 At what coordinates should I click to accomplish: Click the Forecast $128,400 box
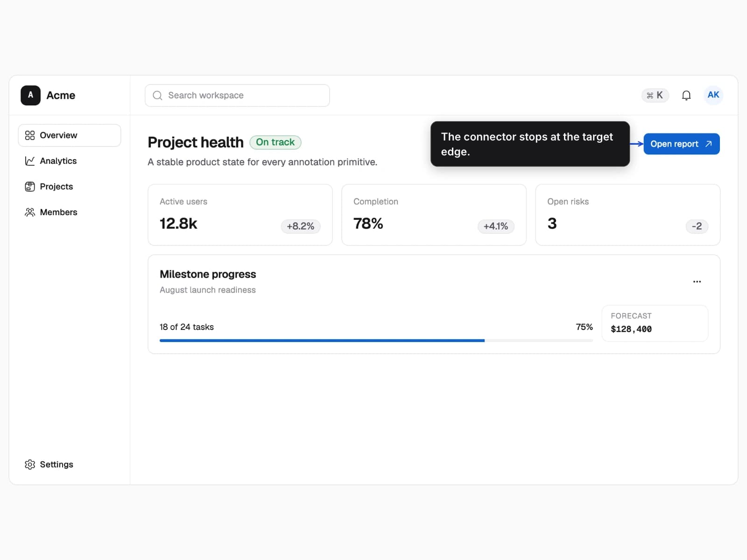(655, 323)
